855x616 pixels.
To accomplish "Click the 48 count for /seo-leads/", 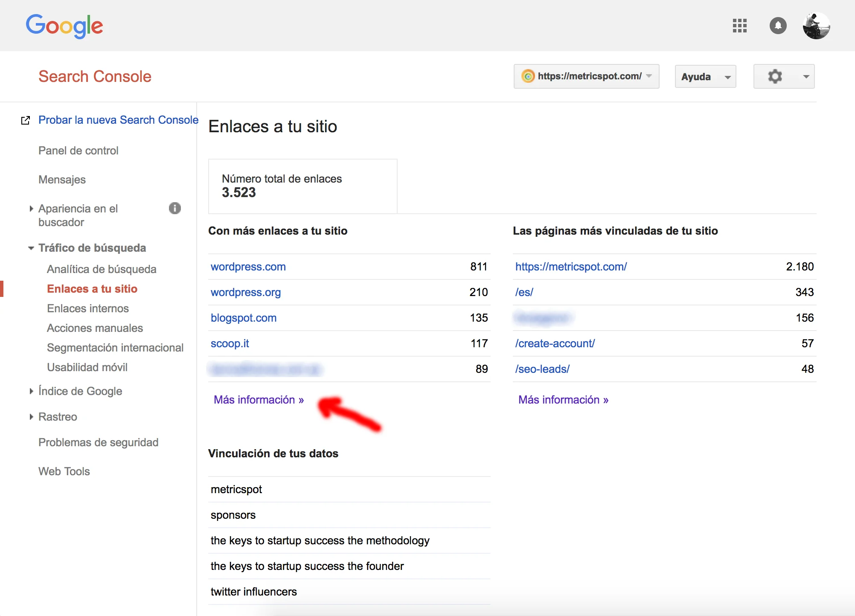I will click(x=808, y=369).
